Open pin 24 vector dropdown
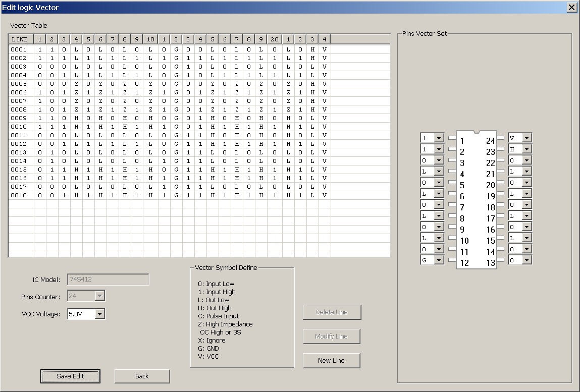Screen dimensions: 580x392 526,138
